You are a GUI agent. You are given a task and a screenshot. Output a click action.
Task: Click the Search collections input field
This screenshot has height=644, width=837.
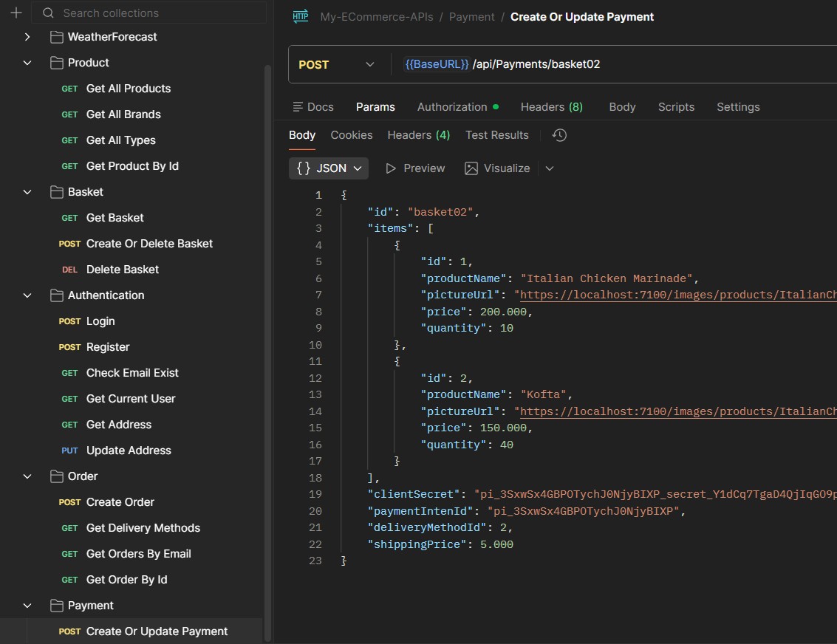point(149,13)
